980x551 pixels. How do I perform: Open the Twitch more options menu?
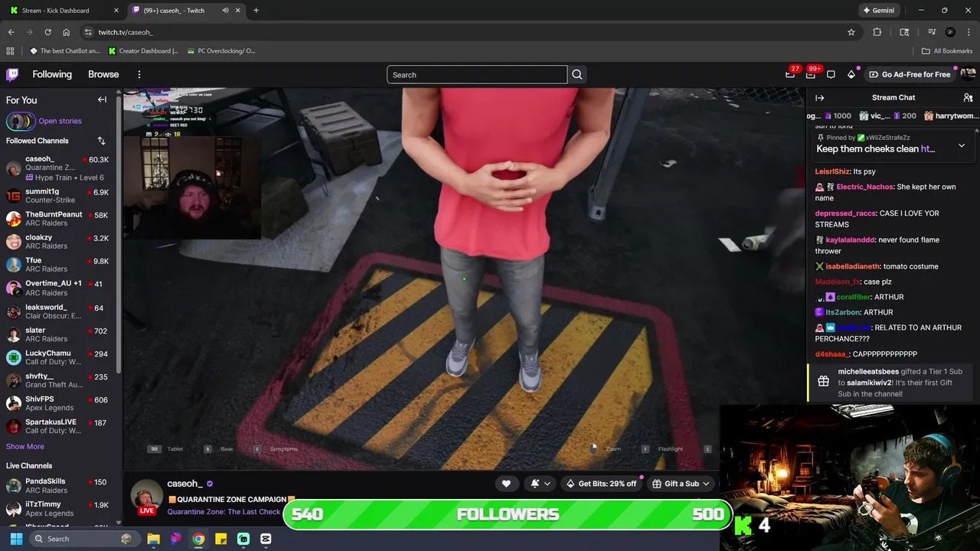[139, 74]
